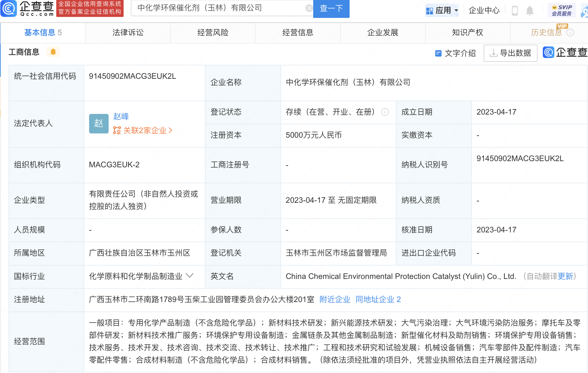Go to the 企业发展 tab

[383, 33]
